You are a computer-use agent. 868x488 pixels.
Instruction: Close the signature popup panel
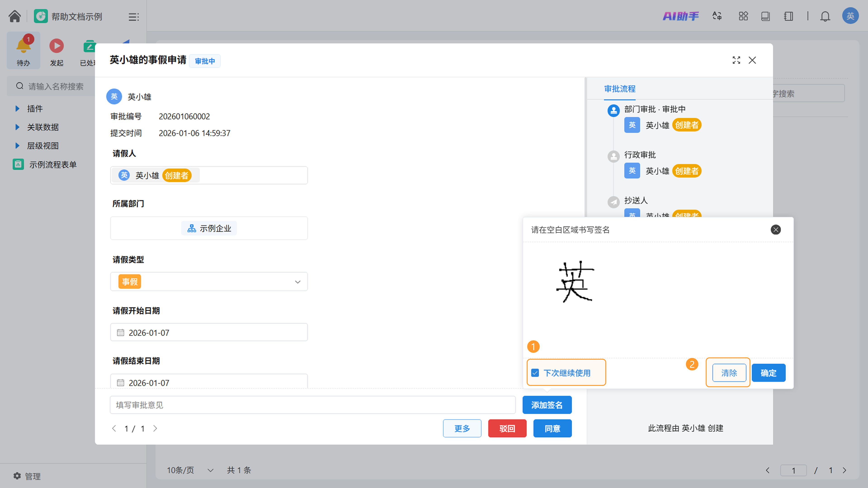click(x=775, y=230)
